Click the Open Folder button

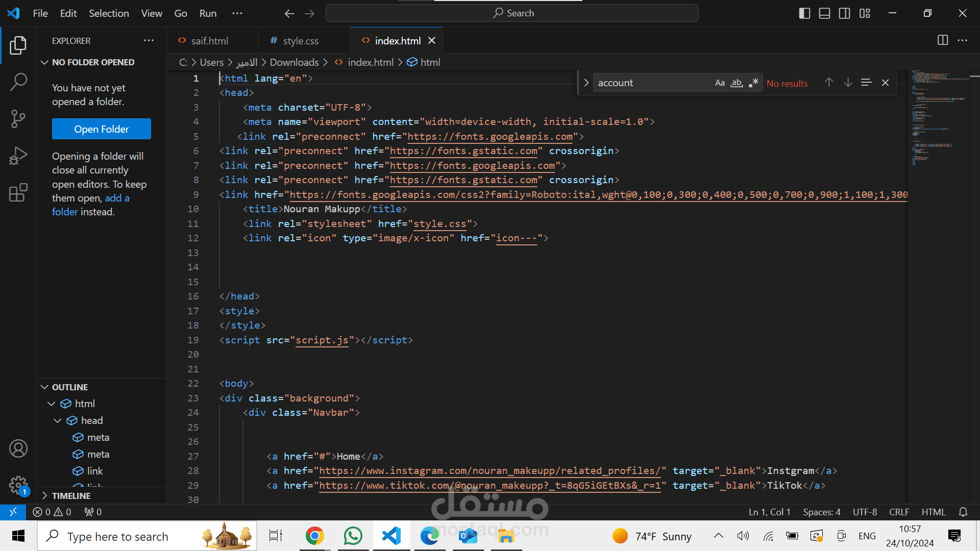(x=102, y=129)
